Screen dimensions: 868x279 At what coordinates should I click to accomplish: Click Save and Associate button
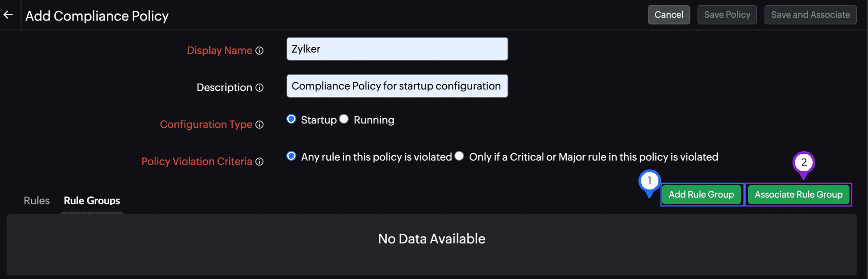coord(810,15)
